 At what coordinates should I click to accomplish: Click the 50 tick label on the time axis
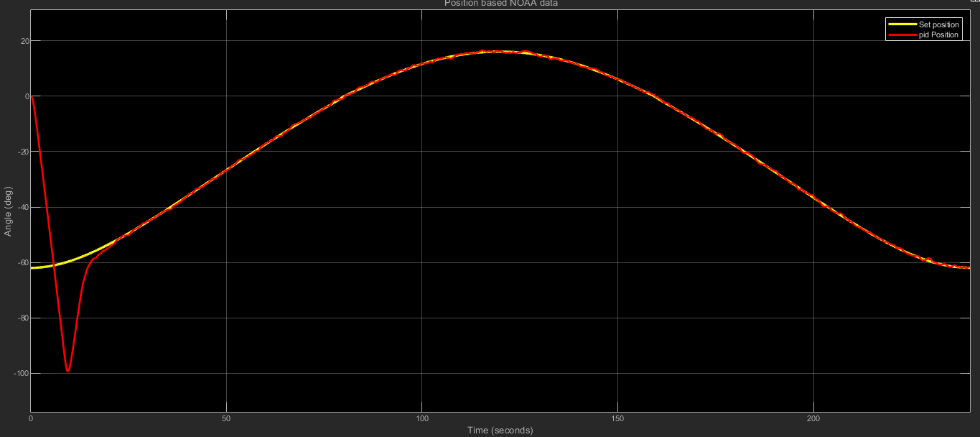(226, 418)
